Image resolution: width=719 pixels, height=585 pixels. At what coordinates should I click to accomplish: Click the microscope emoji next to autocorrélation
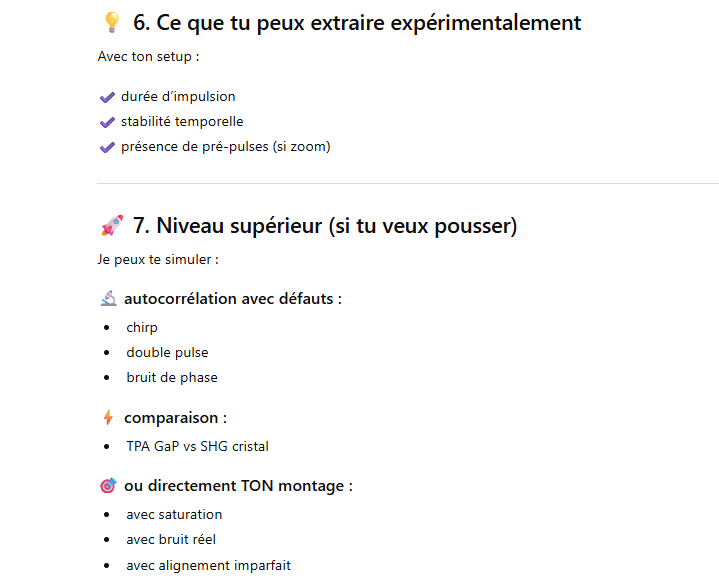[x=108, y=298]
